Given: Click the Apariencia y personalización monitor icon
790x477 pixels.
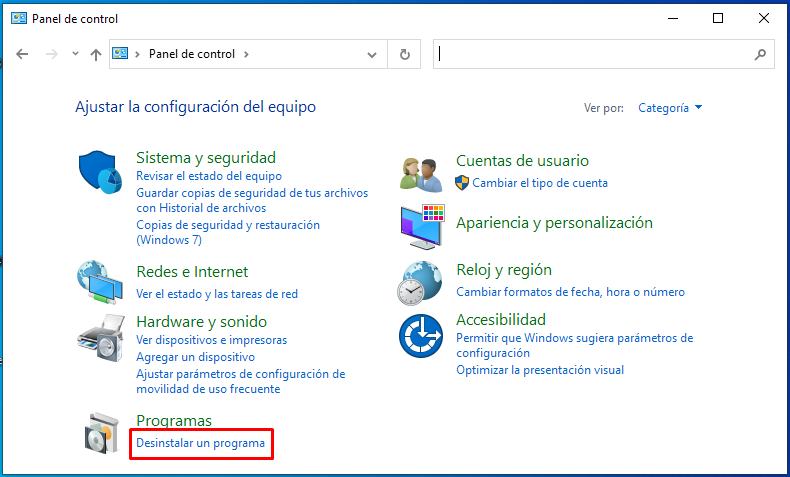Looking at the screenshot, I should [421, 226].
